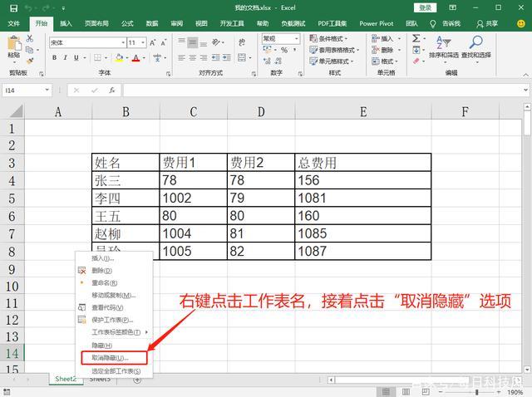This screenshot has width=532, height=397.
Task: Click the AutoSum sigma icon
Action: (416, 38)
